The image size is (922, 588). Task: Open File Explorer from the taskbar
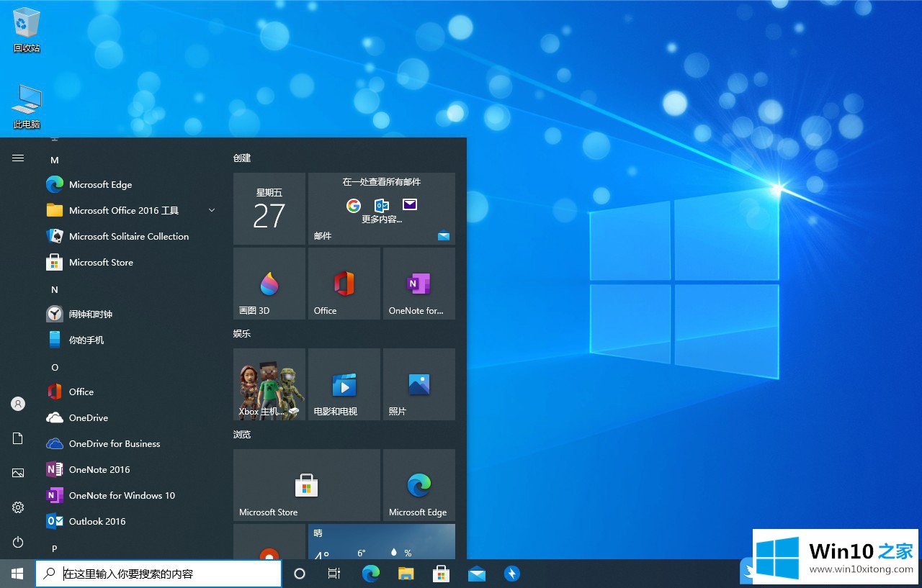(x=406, y=574)
